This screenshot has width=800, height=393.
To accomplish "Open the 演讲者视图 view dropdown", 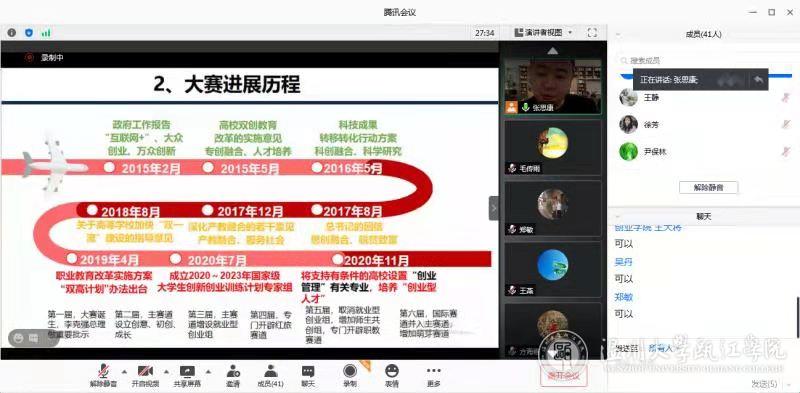I will point(543,33).
